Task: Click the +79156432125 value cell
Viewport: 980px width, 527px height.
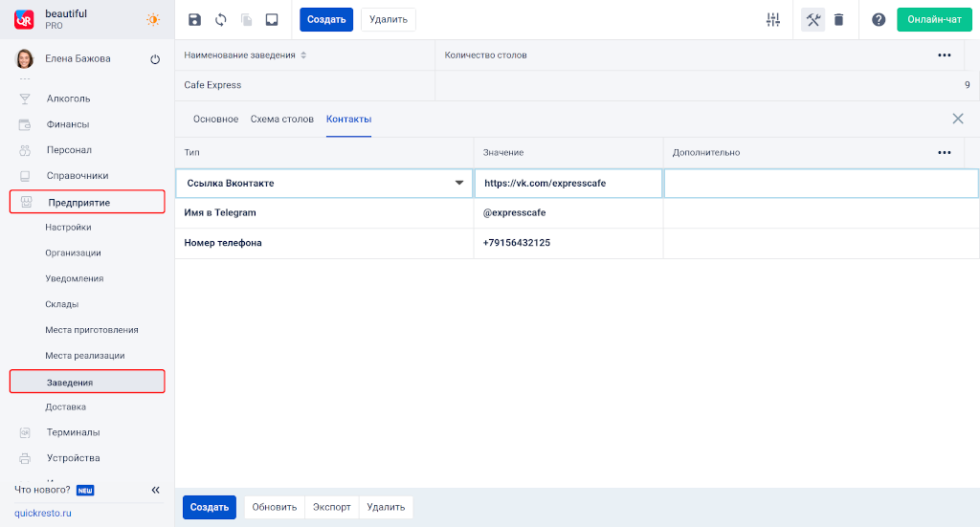Action: [568, 243]
